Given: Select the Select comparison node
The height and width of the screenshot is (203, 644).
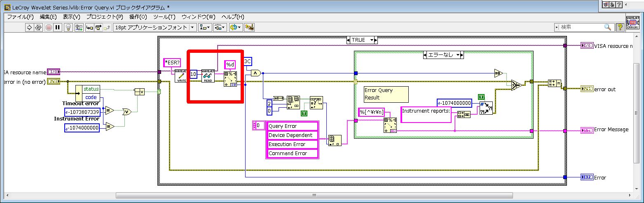Looking at the screenshot, I should point(516,85).
